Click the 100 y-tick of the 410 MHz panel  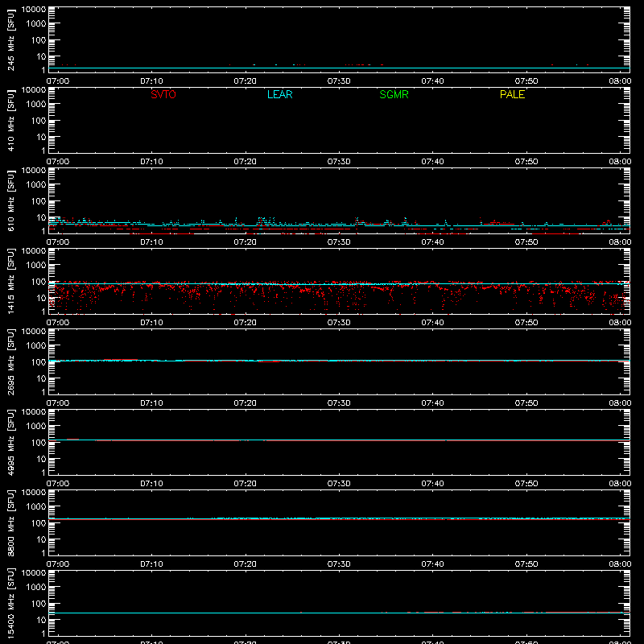point(39,121)
